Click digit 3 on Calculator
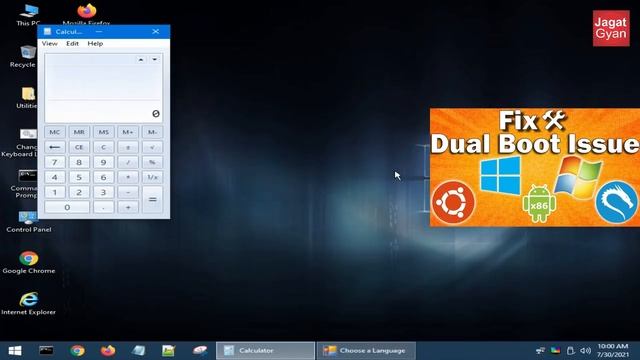Image resolution: width=640 pixels, height=360 pixels. click(x=104, y=192)
